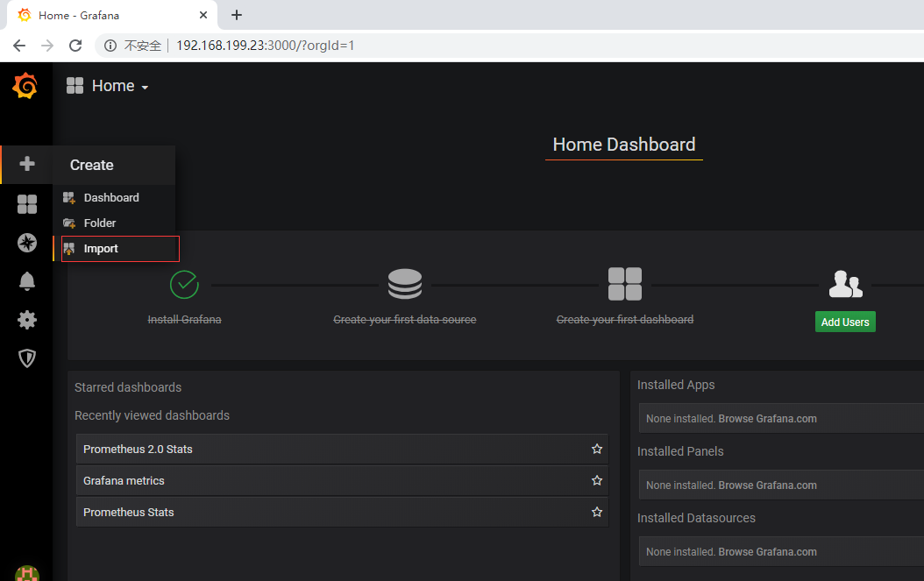Click the Installed Apps heading
The image size is (924, 581).
click(676, 385)
